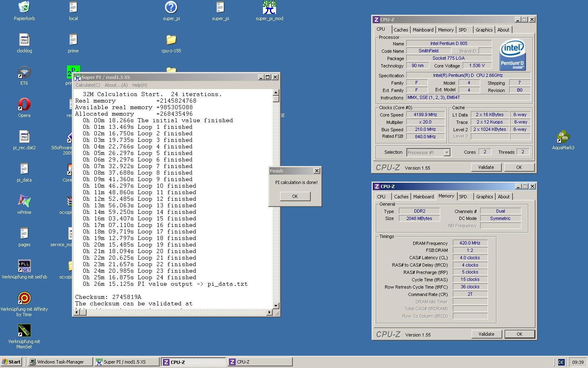This screenshot has width=588, height=368.
Task: Open the super_pi text document icon
Action: coord(220,7)
